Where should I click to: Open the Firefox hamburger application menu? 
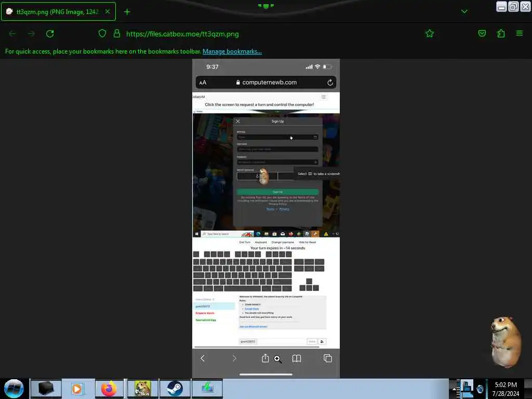(x=520, y=34)
